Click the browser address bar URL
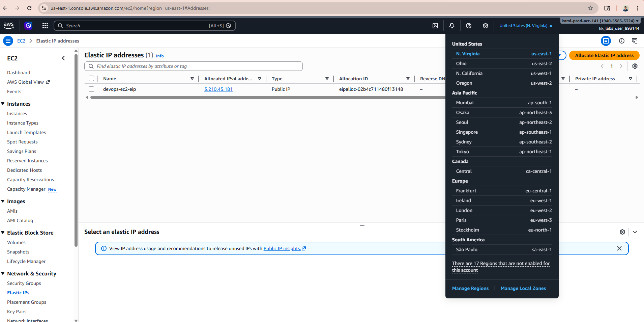 130,8
